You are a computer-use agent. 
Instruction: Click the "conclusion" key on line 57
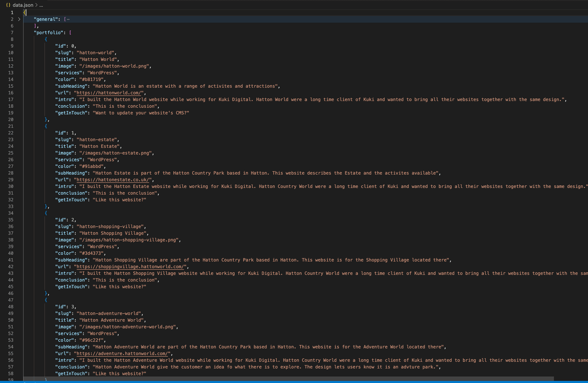[71, 367]
